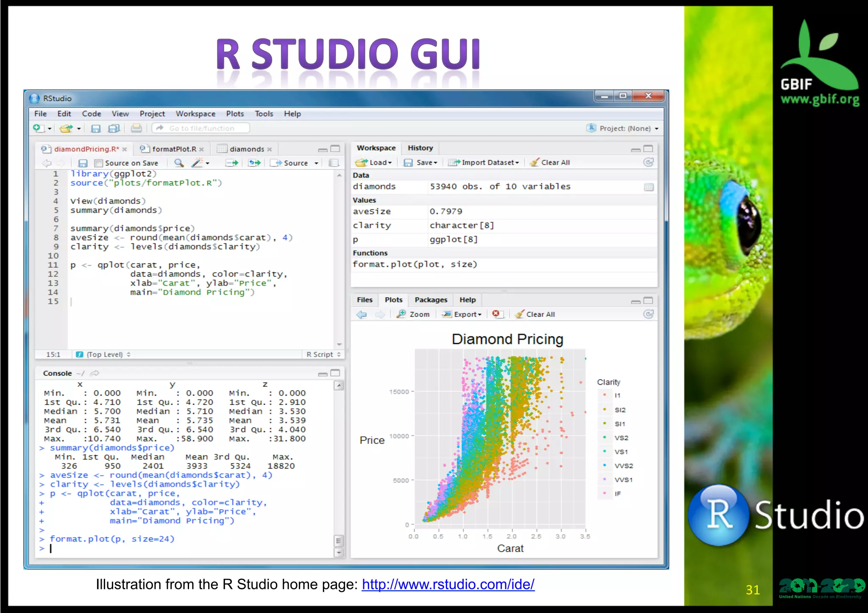Viewport: 868px width, 613px height.
Task: Open the Import Dataset dropdown
Action: point(484,162)
